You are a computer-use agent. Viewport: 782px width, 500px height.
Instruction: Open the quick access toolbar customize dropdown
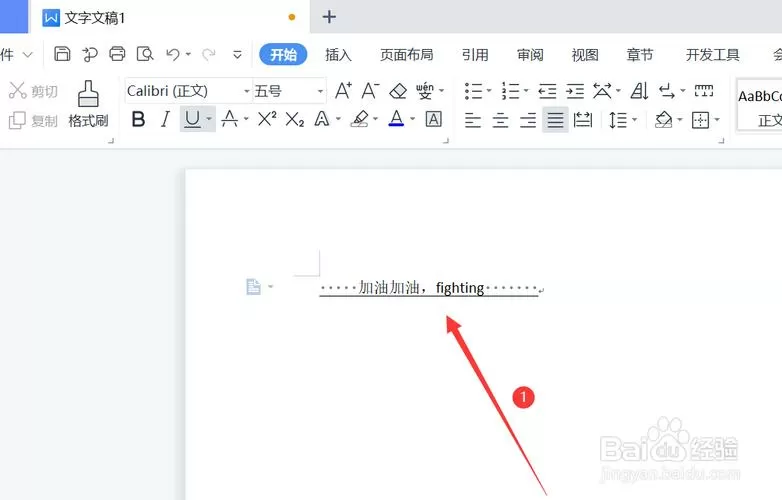tap(237, 54)
